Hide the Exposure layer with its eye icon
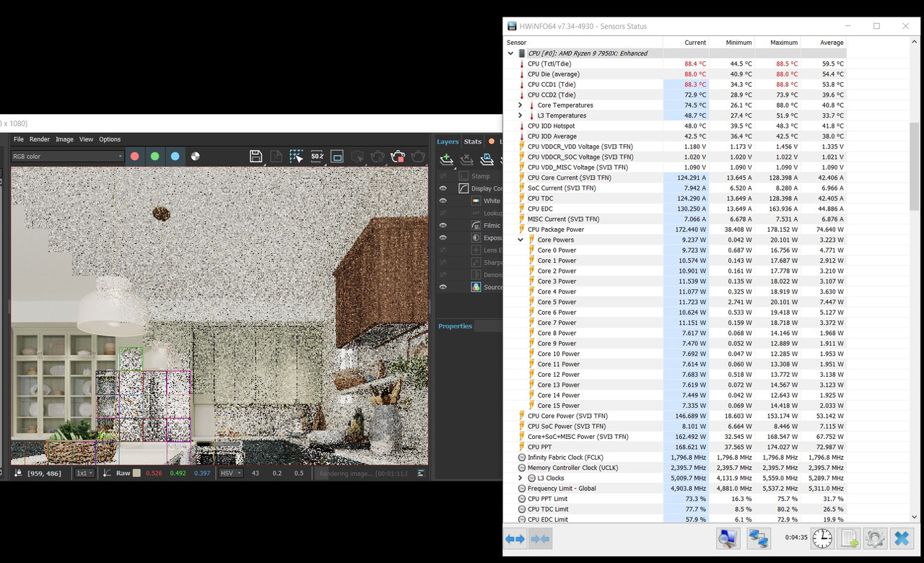The height and width of the screenshot is (563, 924). click(443, 237)
